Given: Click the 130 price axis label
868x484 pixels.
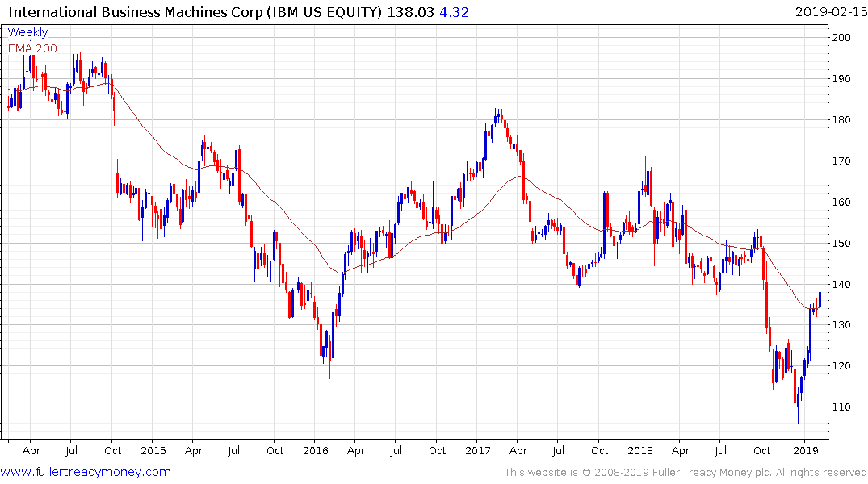Looking at the screenshot, I should [841, 325].
